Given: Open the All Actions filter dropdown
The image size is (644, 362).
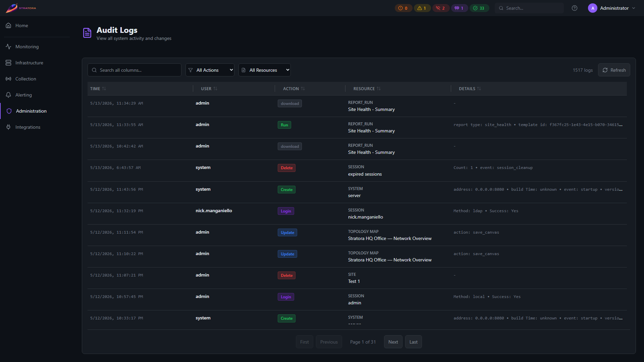Looking at the screenshot, I should [210, 70].
